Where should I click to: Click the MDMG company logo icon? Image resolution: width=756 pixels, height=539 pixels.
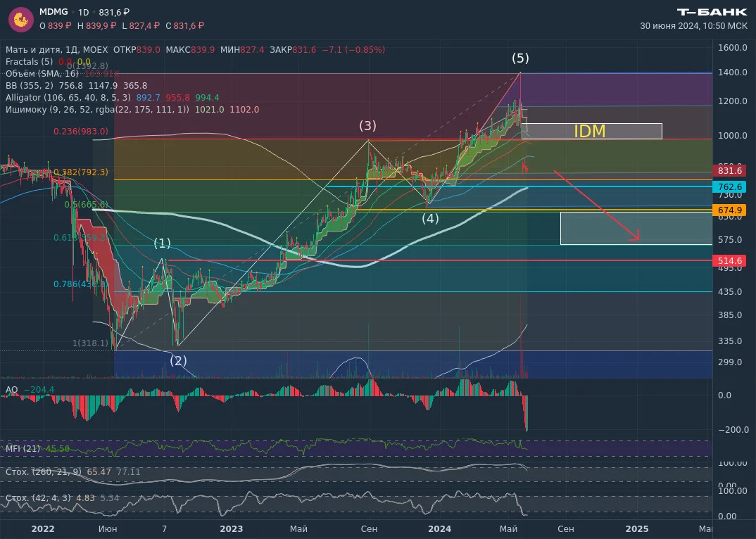click(x=20, y=20)
